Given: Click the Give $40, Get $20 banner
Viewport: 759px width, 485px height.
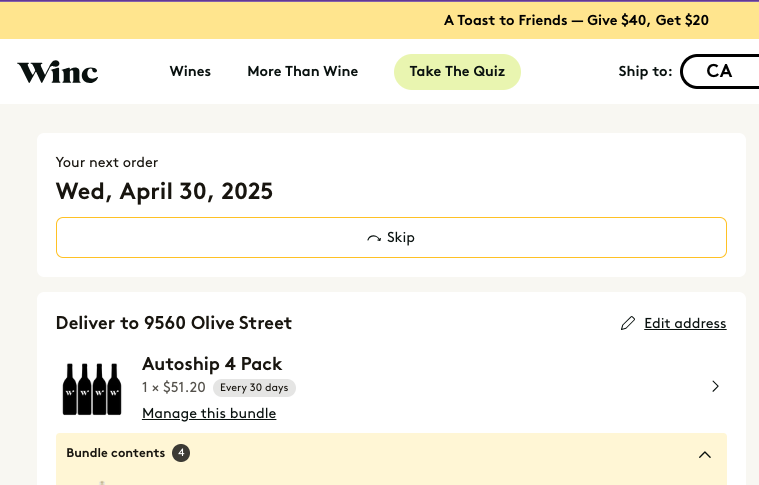Looking at the screenshot, I should coord(576,20).
